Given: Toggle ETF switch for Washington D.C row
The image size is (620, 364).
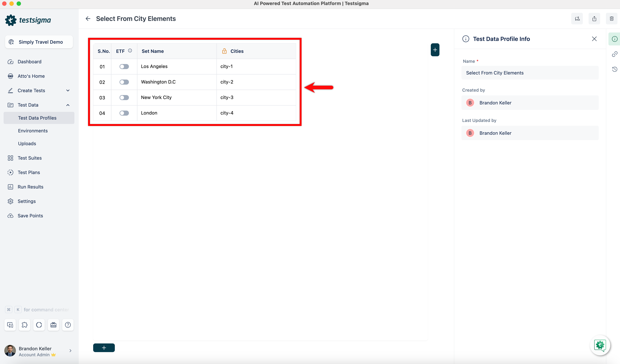Looking at the screenshot, I should click(x=124, y=82).
